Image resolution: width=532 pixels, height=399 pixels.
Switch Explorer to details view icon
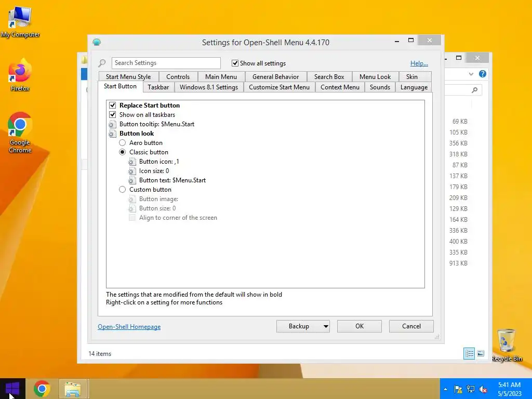[469, 353]
